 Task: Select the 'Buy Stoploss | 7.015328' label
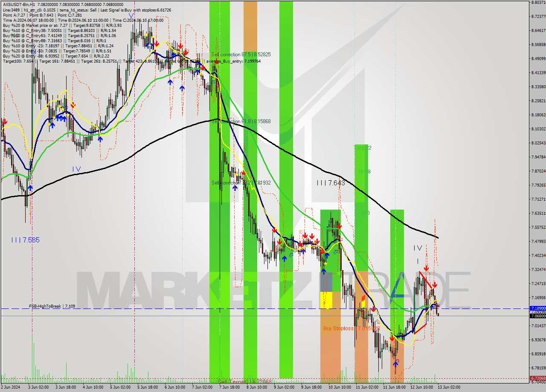pos(351,328)
